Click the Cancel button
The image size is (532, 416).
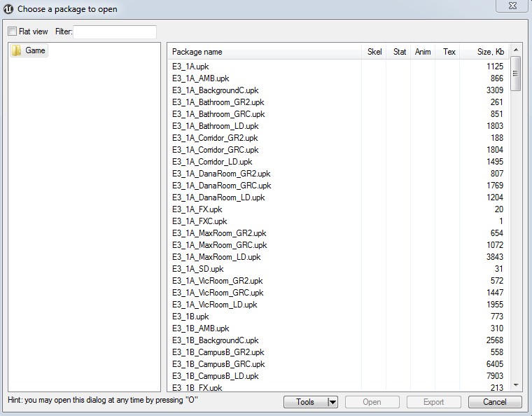[x=495, y=402]
